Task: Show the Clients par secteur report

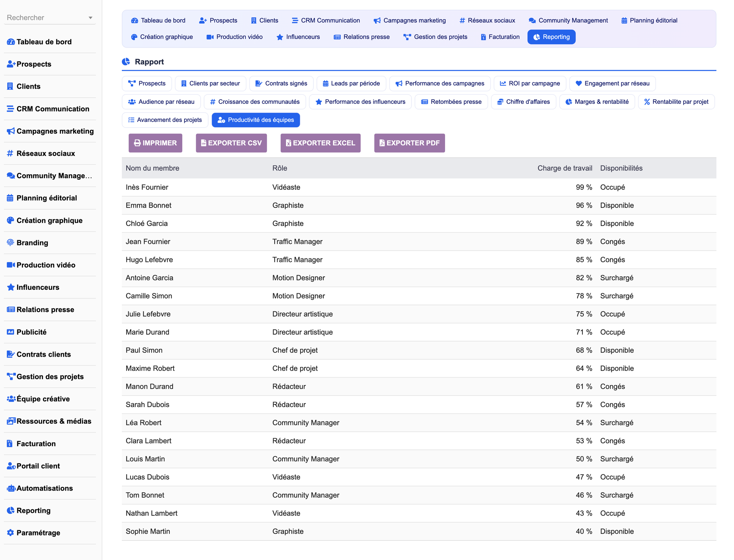Action: click(210, 83)
